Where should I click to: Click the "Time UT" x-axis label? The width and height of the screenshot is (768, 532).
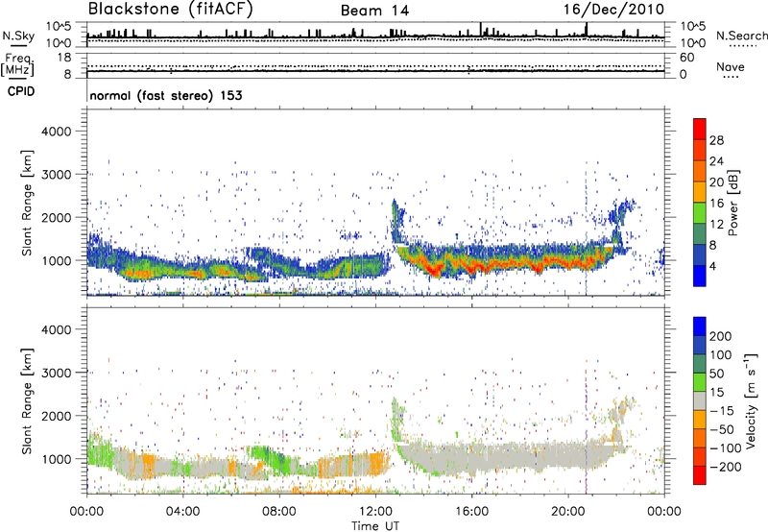pos(375,526)
